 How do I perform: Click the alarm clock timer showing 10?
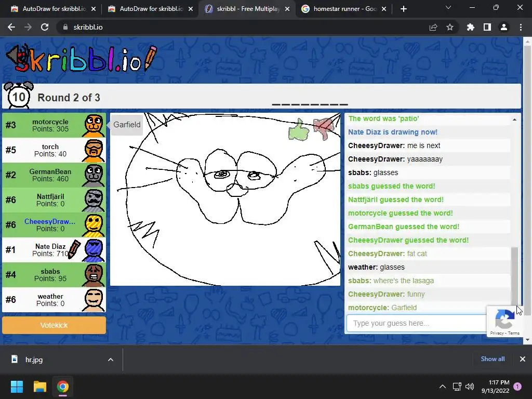pos(18,96)
